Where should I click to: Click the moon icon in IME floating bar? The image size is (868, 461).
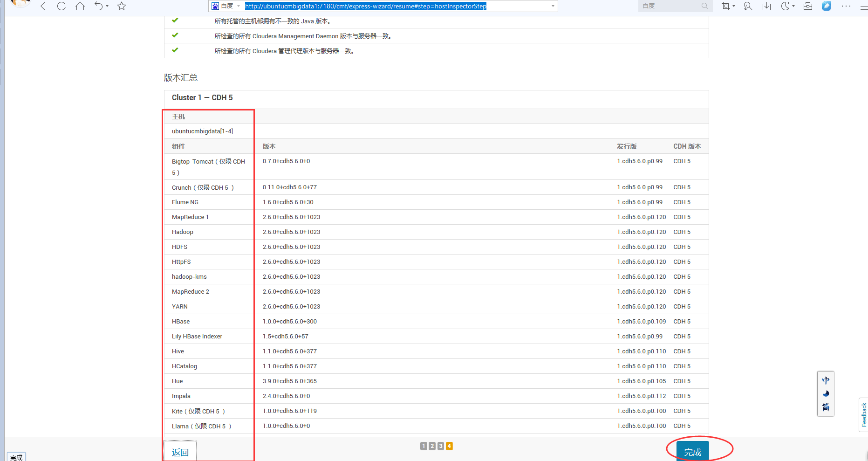point(826,393)
